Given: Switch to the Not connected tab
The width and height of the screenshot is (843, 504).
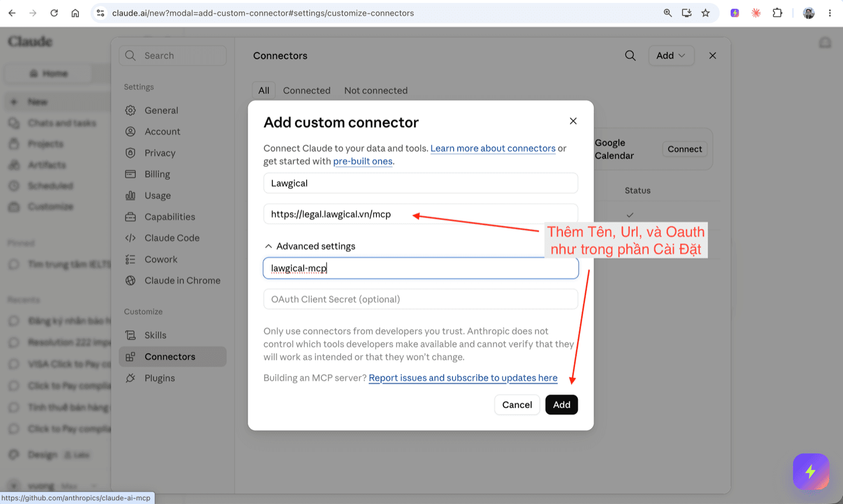Looking at the screenshot, I should pos(376,90).
